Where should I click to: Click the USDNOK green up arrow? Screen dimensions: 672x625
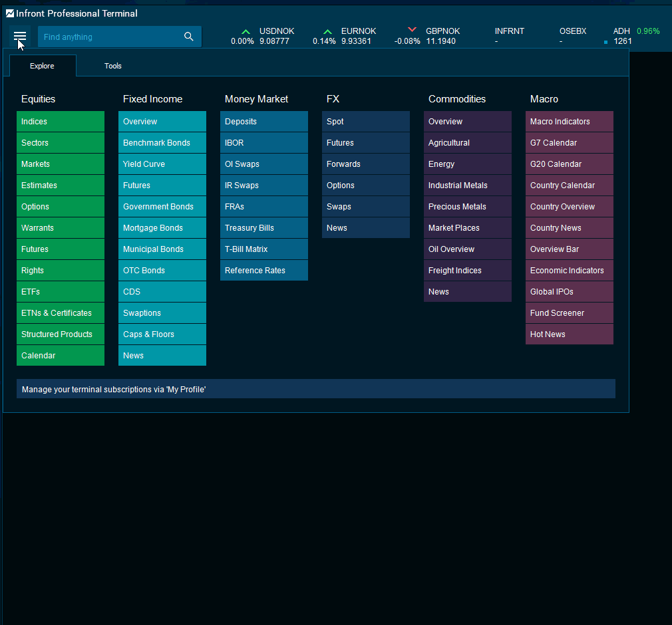click(246, 31)
